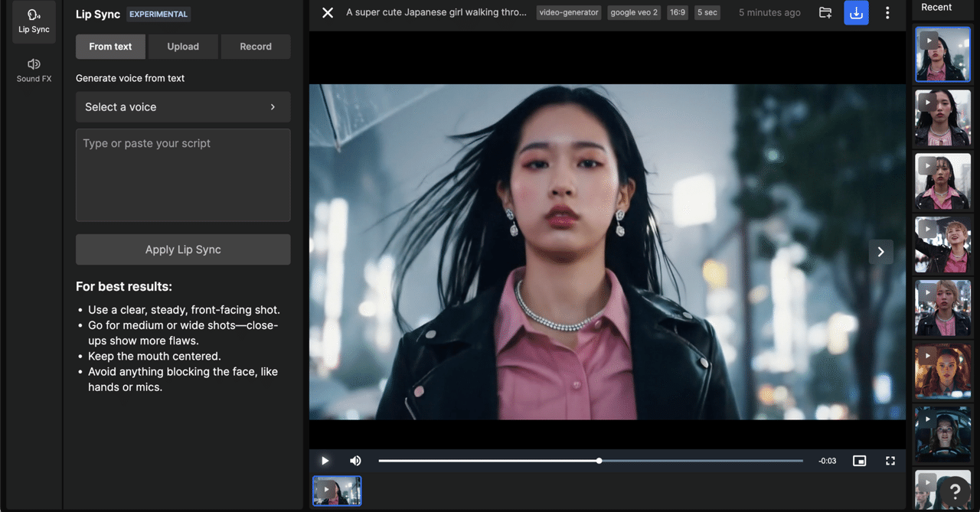
Task: Close the video viewer with the X
Action: coord(327,12)
